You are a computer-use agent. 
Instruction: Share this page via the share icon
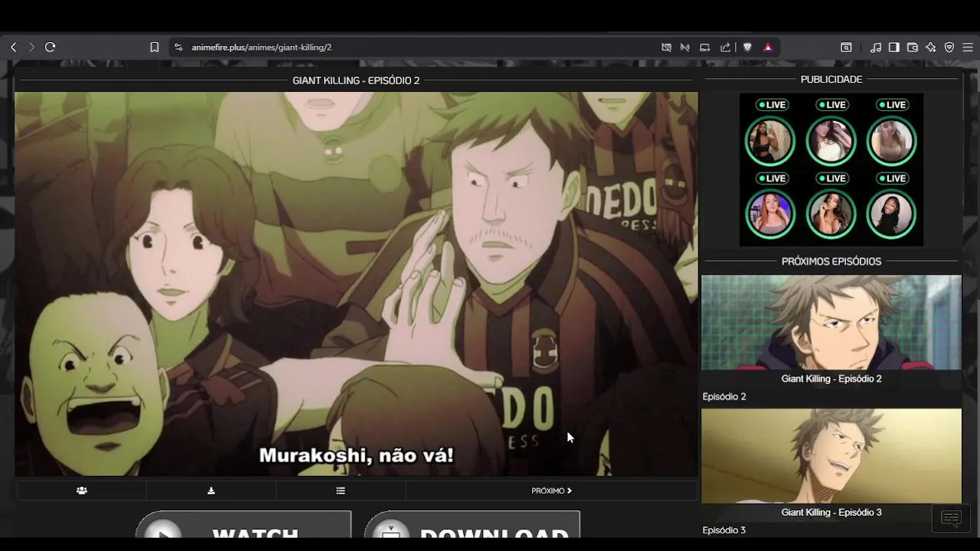click(725, 47)
